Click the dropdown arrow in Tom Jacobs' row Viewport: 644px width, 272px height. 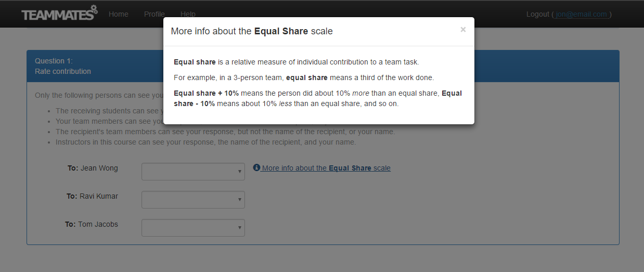pyautogui.click(x=239, y=228)
